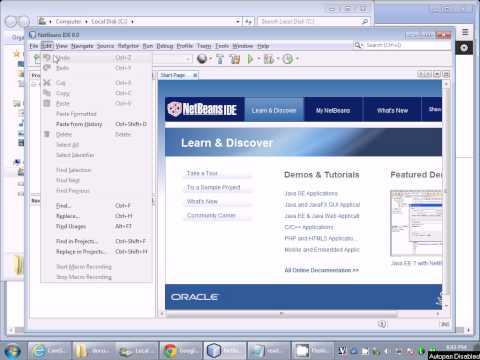The width and height of the screenshot is (480, 360).
Task: Open the Tools menu
Action: pyautogui.click(x=222, y=46)
